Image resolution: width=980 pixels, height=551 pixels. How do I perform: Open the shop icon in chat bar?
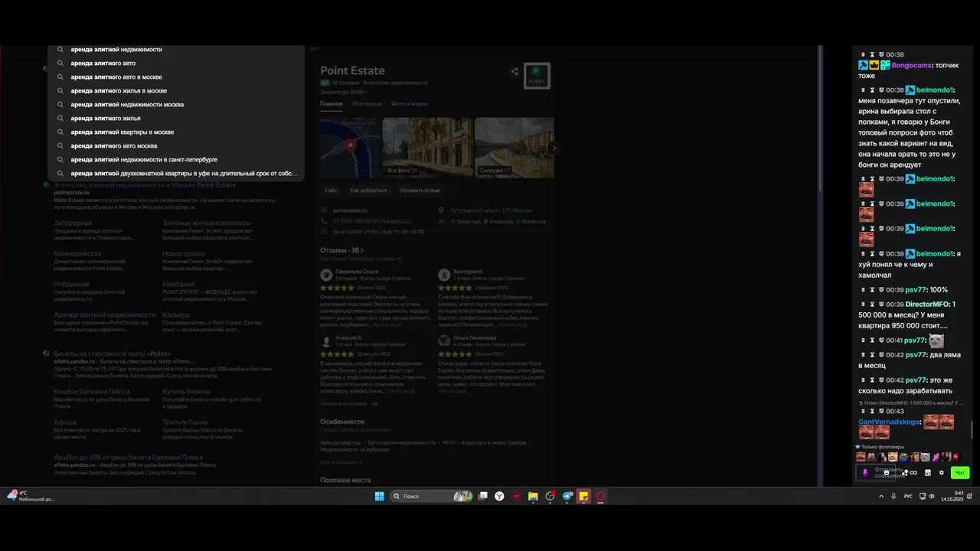(x=928, y=473)
